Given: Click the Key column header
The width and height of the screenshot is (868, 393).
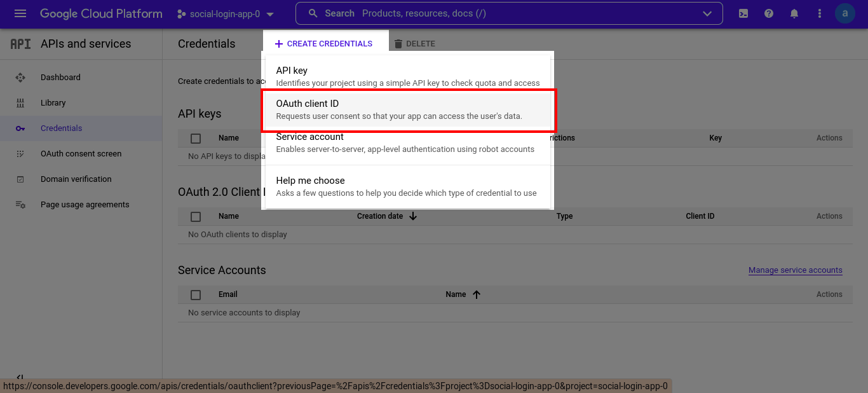Looking at the screenshot, I should tap(715, 138).
